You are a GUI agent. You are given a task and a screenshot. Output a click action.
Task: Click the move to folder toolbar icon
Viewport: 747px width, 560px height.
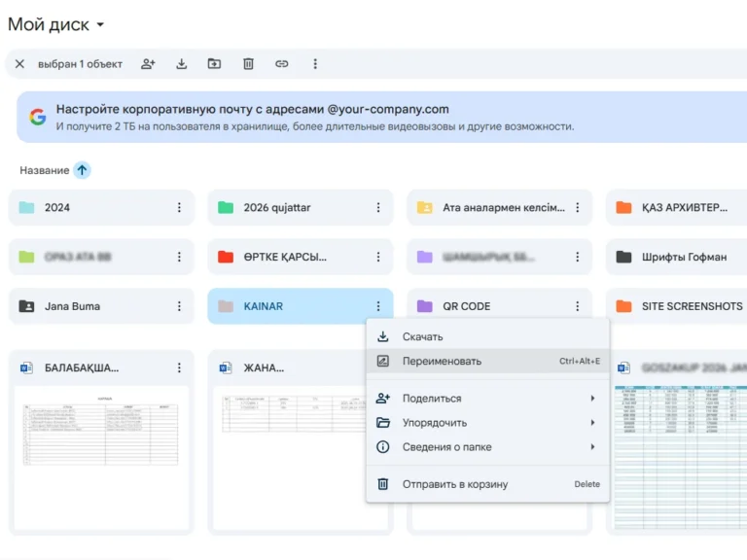tap(214, 64)
